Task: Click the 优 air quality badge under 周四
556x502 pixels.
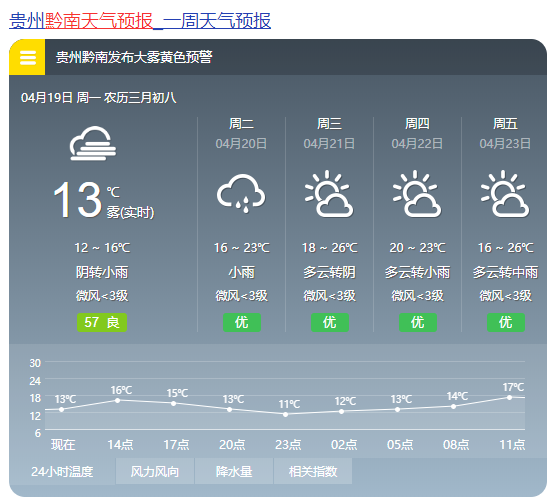Action: 418,322
